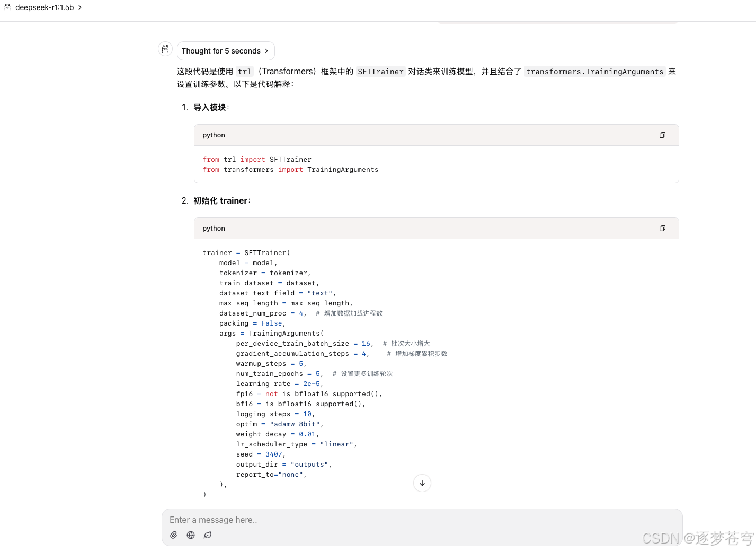Click code line 'dataset_text_field = "text",'
Image resolution: width=756 pixels, height=552 pixels.
(278, 293)
